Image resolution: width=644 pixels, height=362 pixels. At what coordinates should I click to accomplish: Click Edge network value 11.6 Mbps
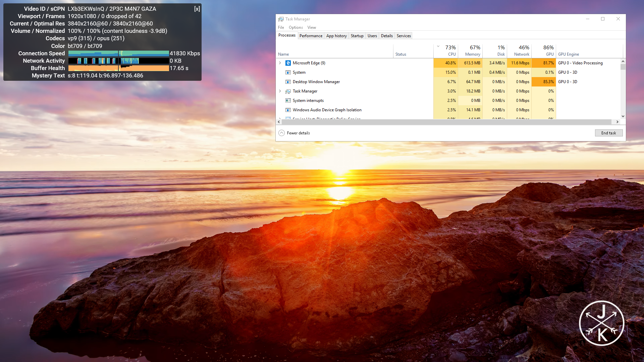(x=519, y=63)
